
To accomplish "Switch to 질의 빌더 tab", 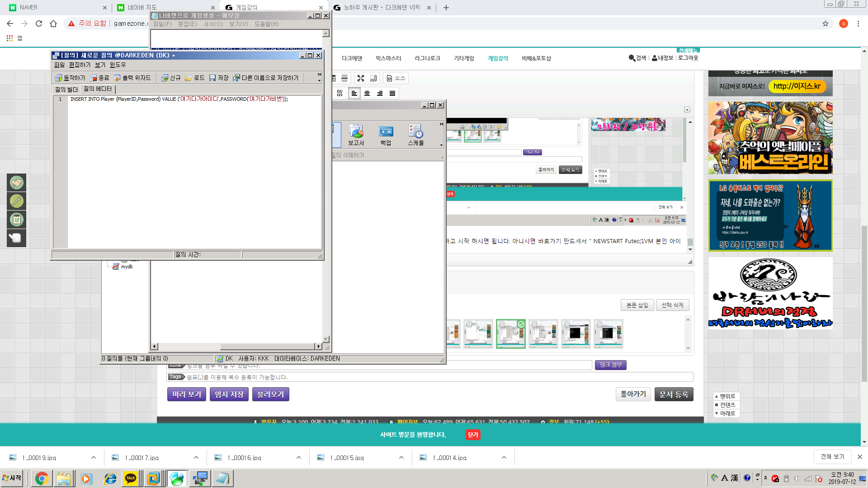I will pos(66,89).
